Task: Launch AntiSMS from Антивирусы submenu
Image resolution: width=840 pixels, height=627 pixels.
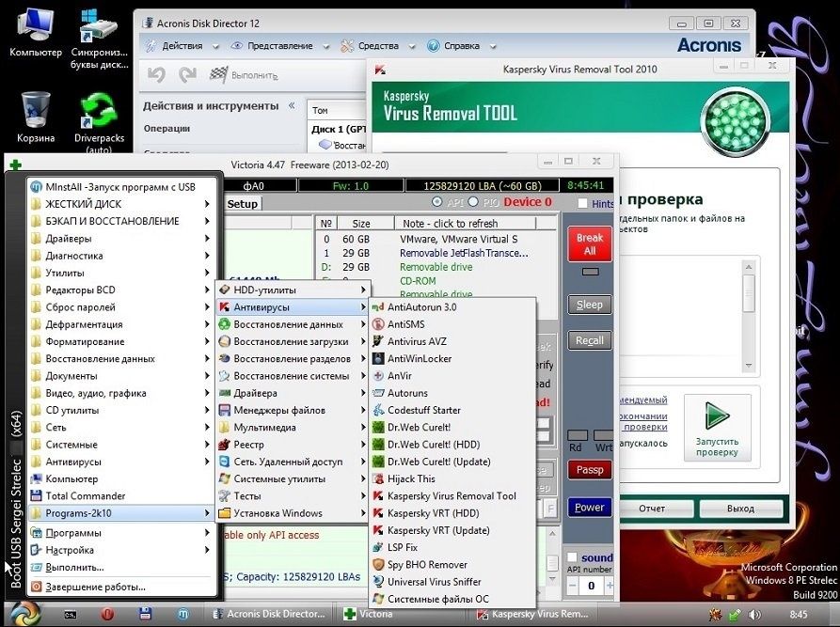Action: [452, 324]
